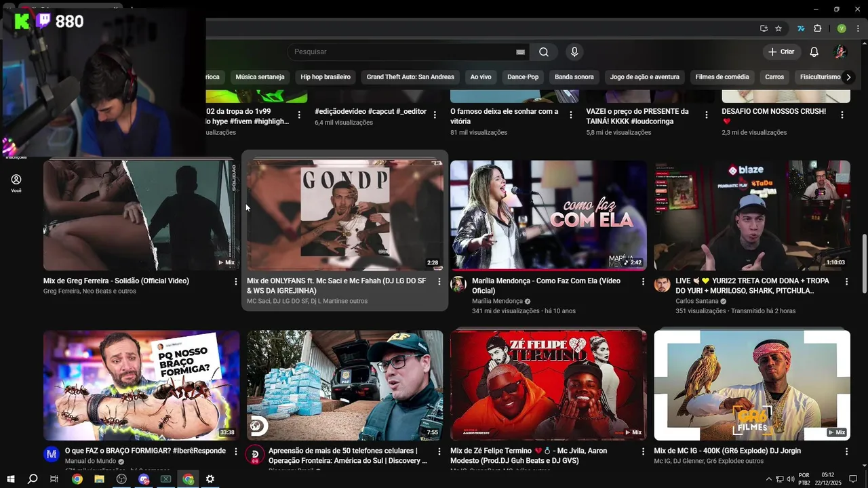Open options for Apreensão de telefones video
Image resolution: width=868 pixels, height=488 pixels.
[439, 451]
